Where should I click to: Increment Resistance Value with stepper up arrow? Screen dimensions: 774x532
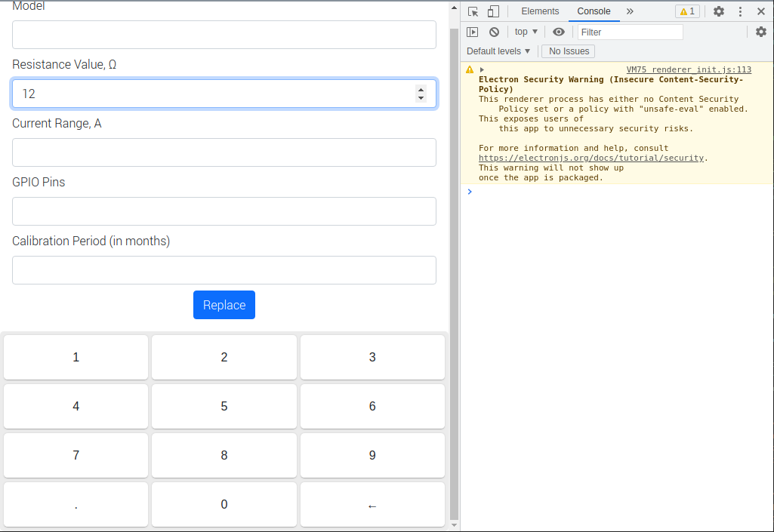(x=421, y=89)
